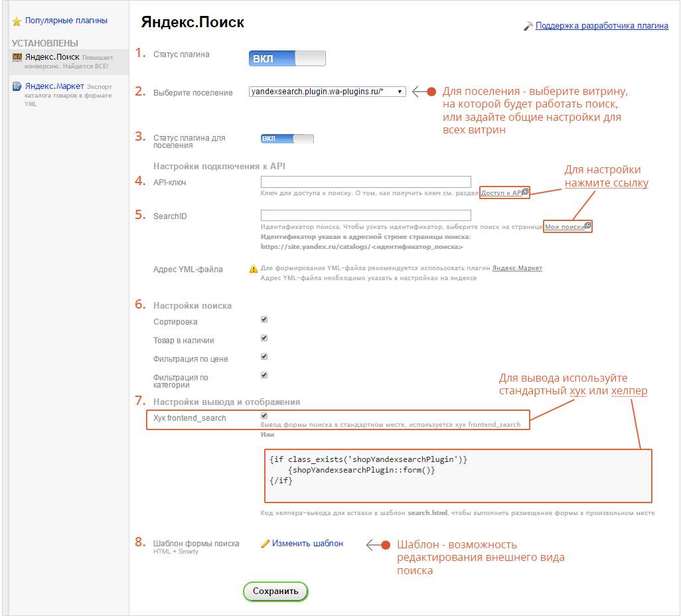Click the yellow warning icon by YML address

coord(254,269)
